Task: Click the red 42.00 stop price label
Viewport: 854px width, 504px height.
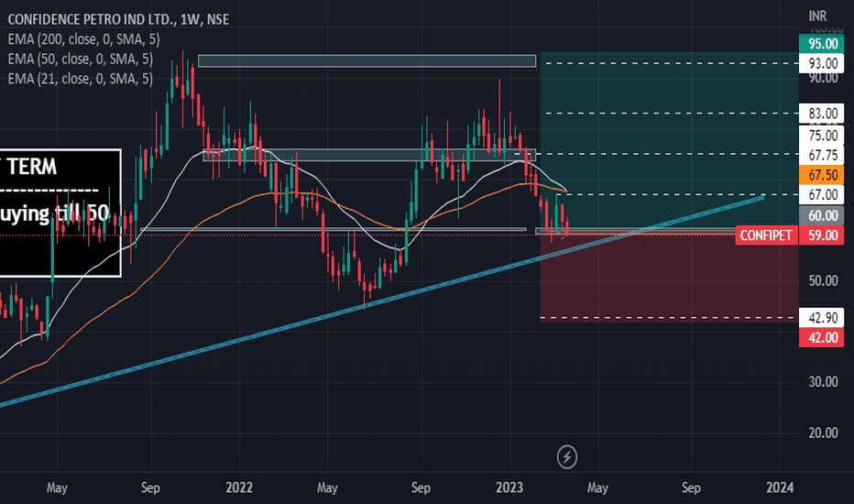Action: (823, 338)
